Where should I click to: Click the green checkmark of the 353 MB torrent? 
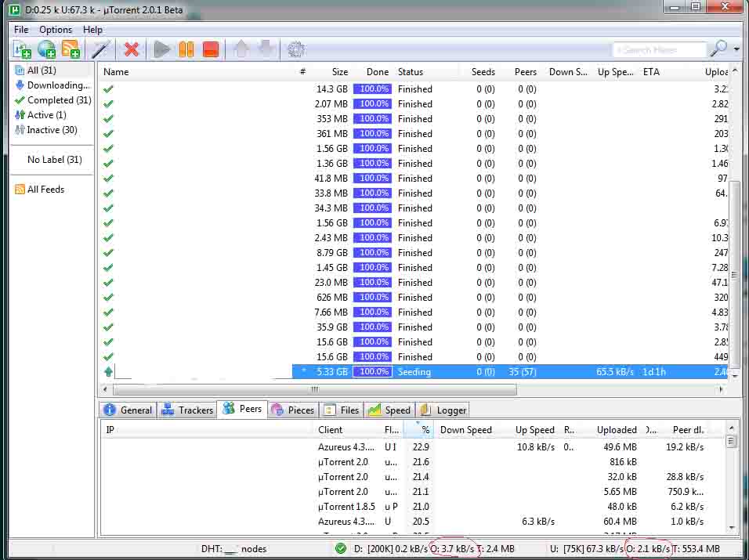click(x=108, y=118)
